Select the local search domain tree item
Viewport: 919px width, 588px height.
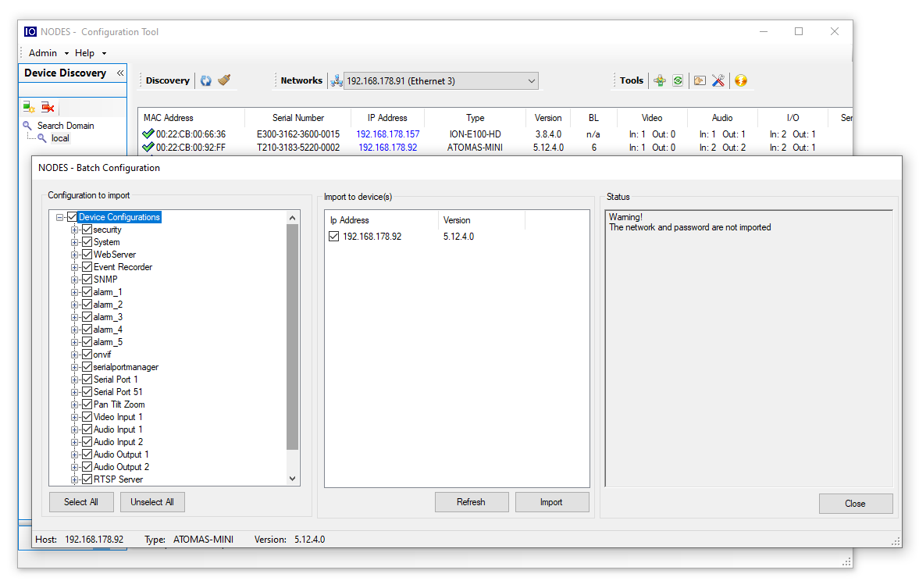60,138
